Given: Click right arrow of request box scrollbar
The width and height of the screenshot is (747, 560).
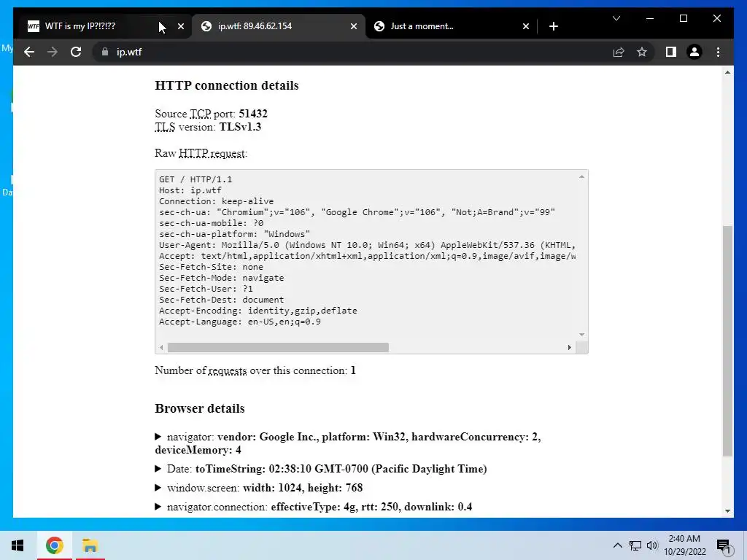Looking at the screenshot, I should point(569,347).
